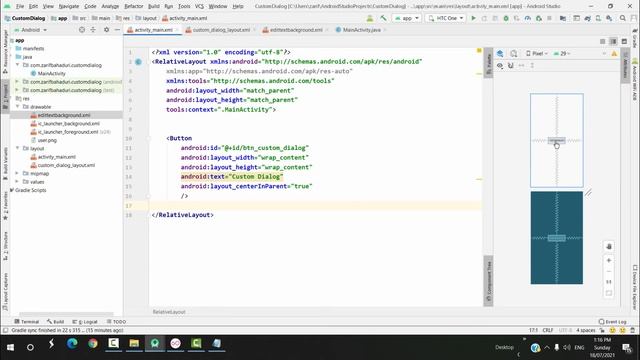This screenshot has width=640, height=360.
Task: Click the 4 spaces indent status entry
Action: (x=586, y=330)
